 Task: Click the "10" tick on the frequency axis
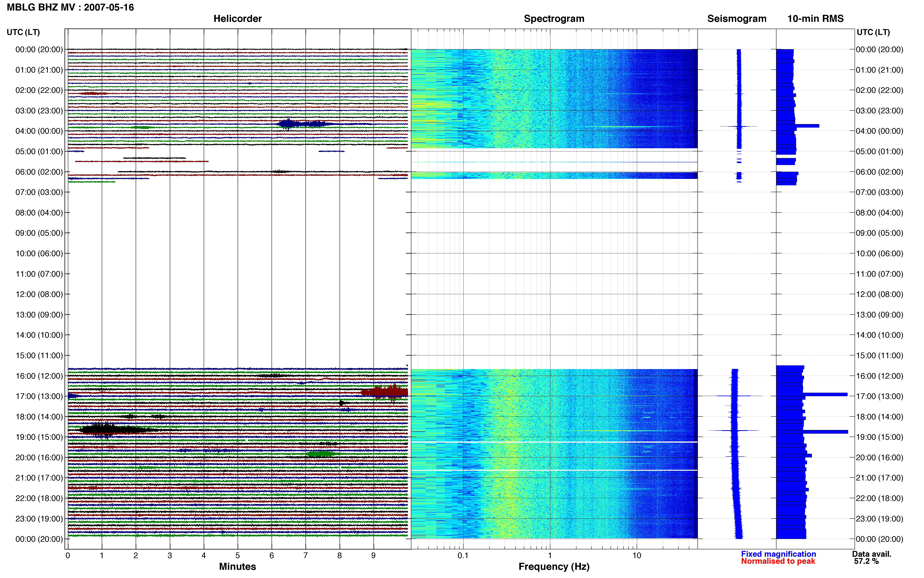point(636,555)
